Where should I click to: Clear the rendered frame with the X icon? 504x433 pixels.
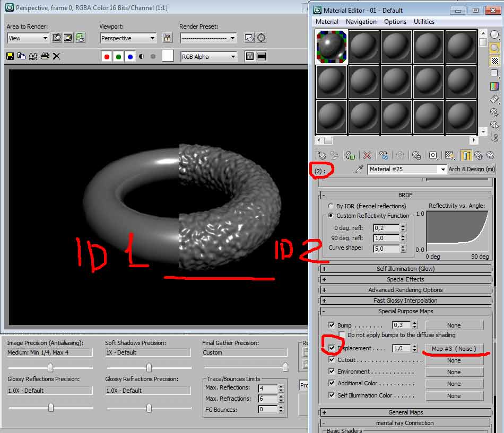(x=56, y=57)
